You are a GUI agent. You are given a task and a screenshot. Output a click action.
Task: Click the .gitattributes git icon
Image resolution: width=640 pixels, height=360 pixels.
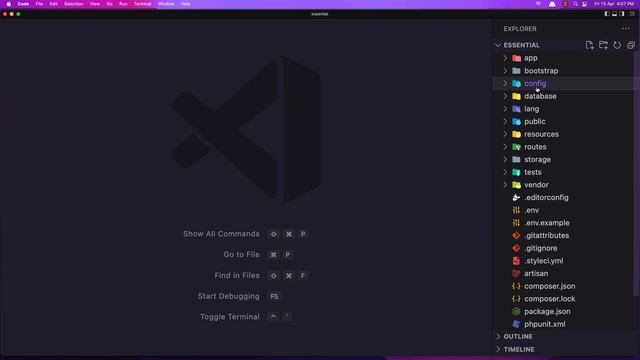[516, 235]
